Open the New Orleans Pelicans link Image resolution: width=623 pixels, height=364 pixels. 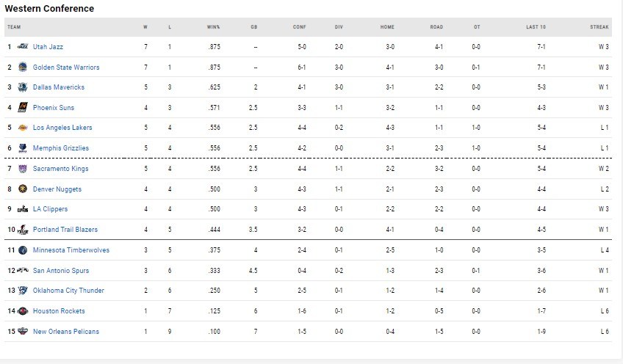pyautogui.click(x=66, y=332)
